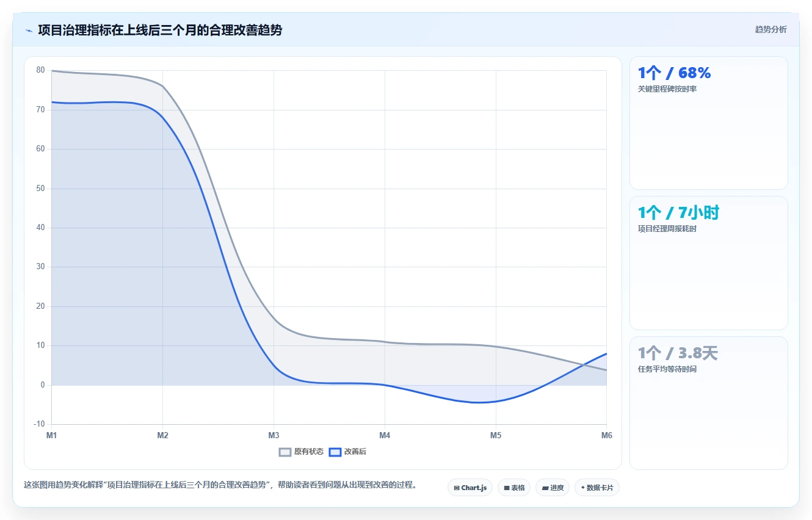Click the description sentence below the chart

click(220, 485)
